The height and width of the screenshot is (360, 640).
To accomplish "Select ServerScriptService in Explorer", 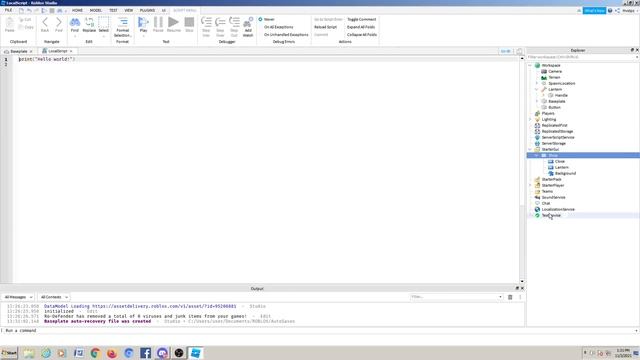I will [x=558, y=138].
